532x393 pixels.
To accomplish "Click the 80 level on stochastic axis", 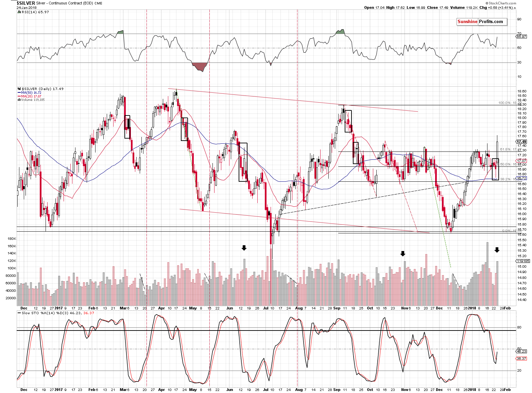I will (519, 327).
